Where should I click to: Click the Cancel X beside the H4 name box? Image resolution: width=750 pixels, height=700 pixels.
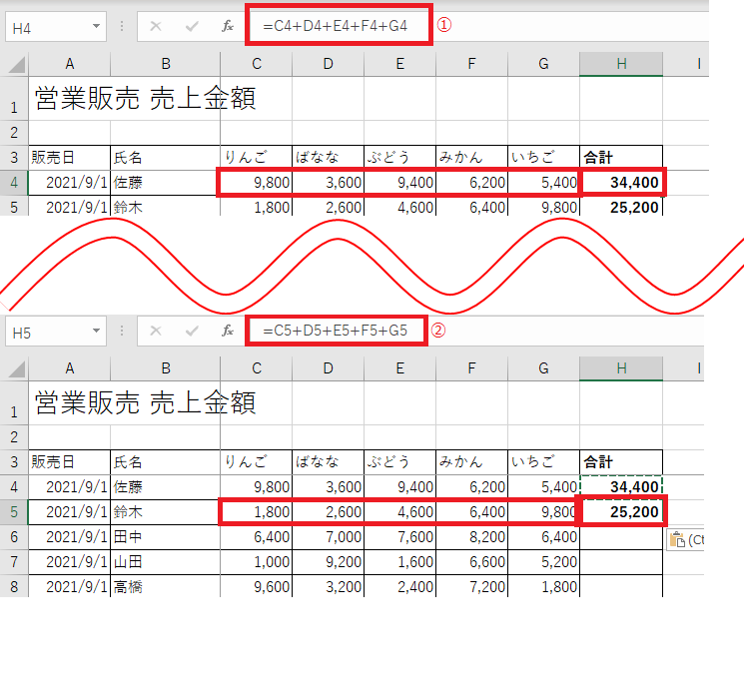point(155,27)
